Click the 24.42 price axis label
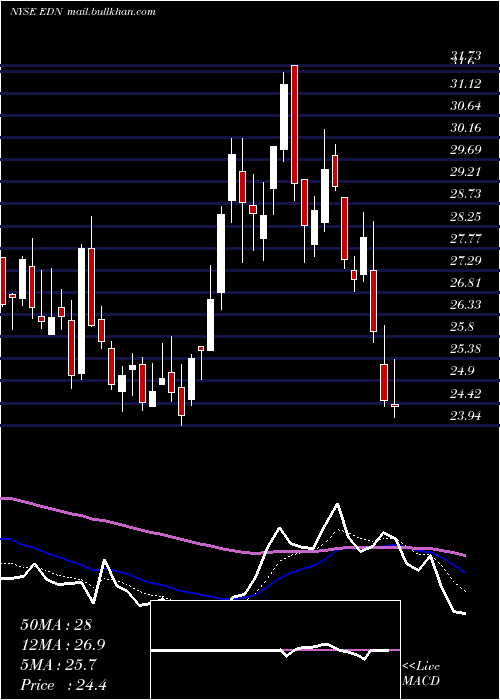Image resolution: width=500 pixels, height=700 pixels. [x=466, y=394]
